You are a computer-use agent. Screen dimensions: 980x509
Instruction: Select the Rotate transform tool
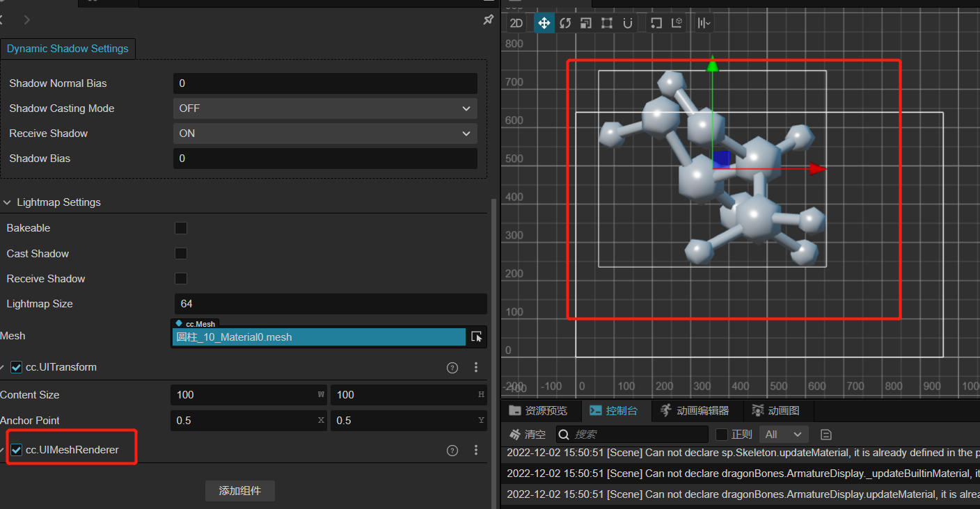565,22
